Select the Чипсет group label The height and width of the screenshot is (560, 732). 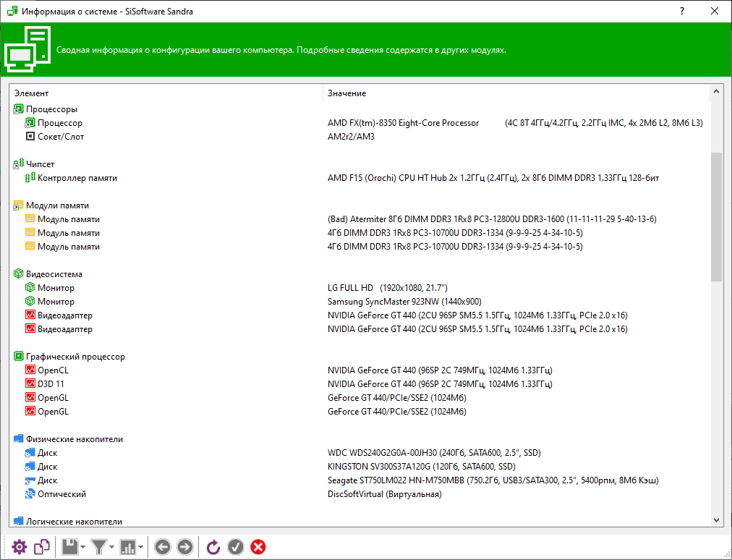click(x=41, y=164)
